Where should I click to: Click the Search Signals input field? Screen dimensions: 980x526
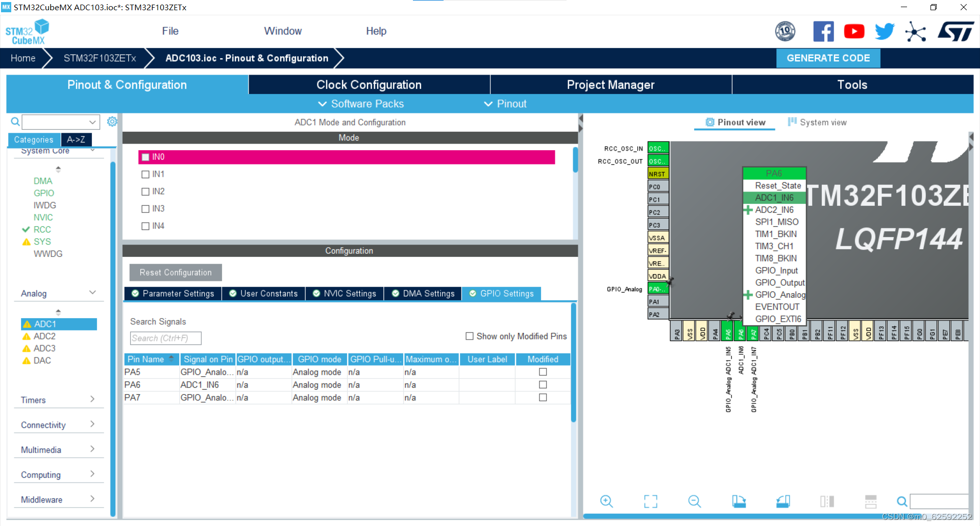[166, 338]
